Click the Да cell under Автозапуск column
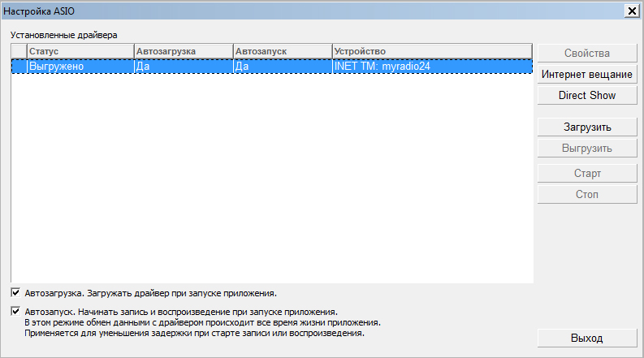Viewport: 644px width, 358px height. tap(282, 67)
